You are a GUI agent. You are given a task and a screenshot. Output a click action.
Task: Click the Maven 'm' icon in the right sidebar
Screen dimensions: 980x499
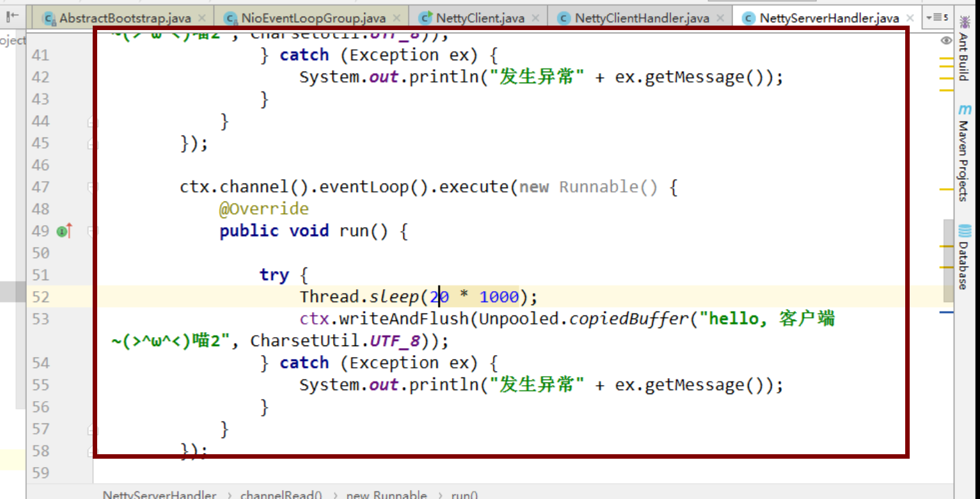click(x=965, y=110)
